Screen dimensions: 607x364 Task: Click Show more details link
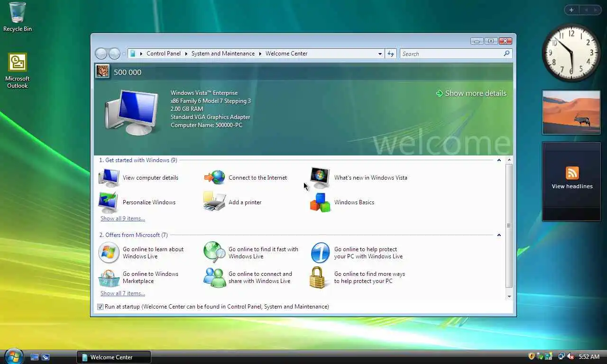coord(471,93)
